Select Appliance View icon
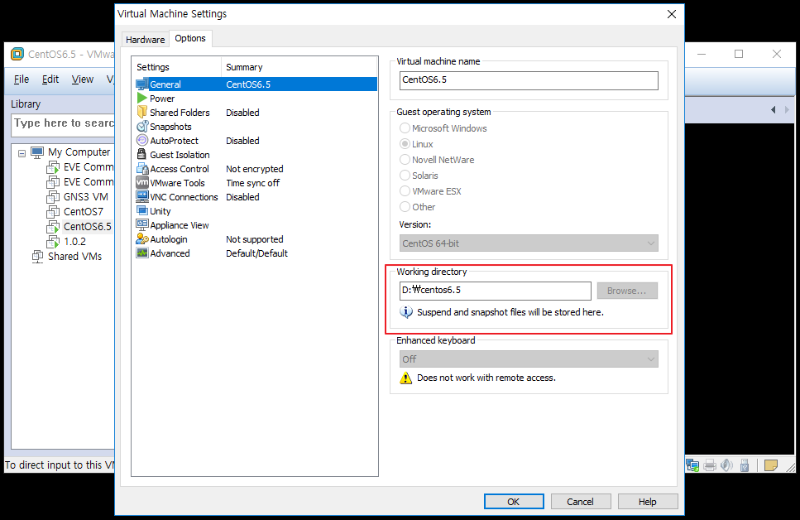The width and height of the screenshot is (800, 520). coord(142,225)
